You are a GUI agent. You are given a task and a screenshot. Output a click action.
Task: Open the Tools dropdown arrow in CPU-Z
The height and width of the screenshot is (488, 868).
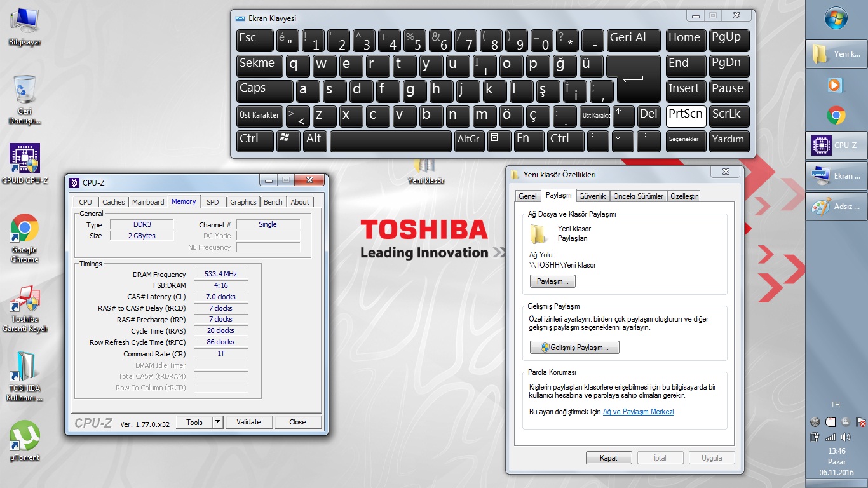coord(217,422)
